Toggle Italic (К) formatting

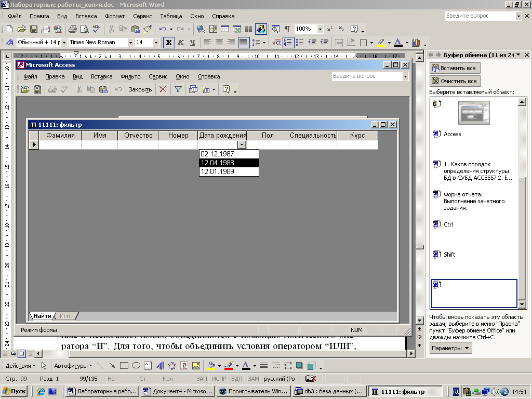(x=181, y=43)
